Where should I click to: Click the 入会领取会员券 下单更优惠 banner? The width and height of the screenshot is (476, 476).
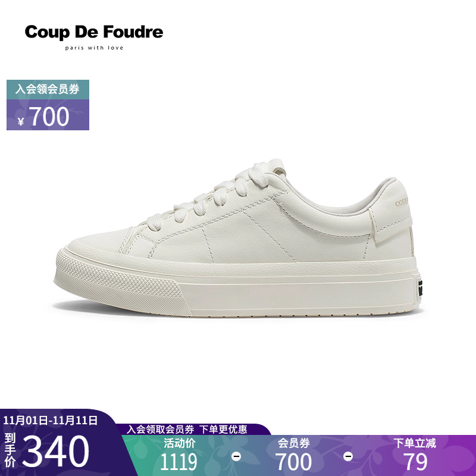tap(186, 429)
